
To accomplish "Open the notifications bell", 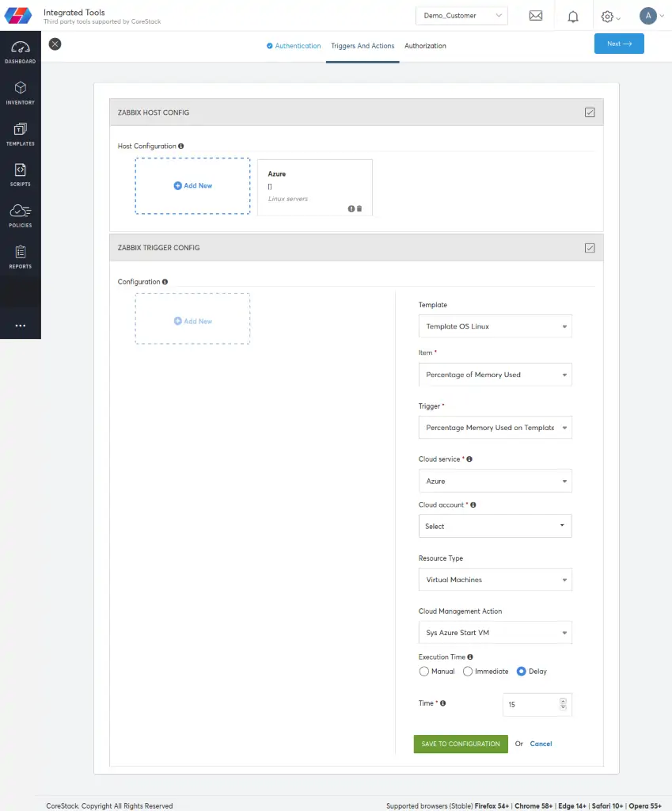I will pos(573,17).
